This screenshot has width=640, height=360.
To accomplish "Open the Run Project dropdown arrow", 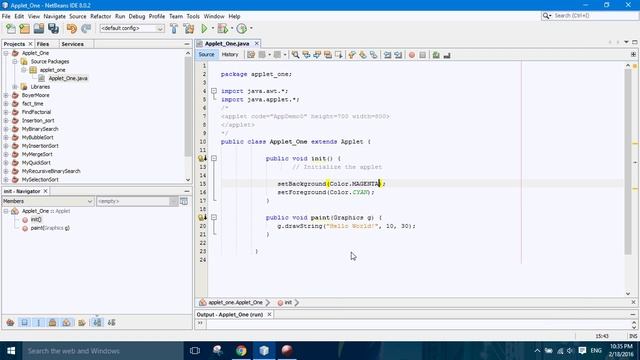I will pos(213,29).
